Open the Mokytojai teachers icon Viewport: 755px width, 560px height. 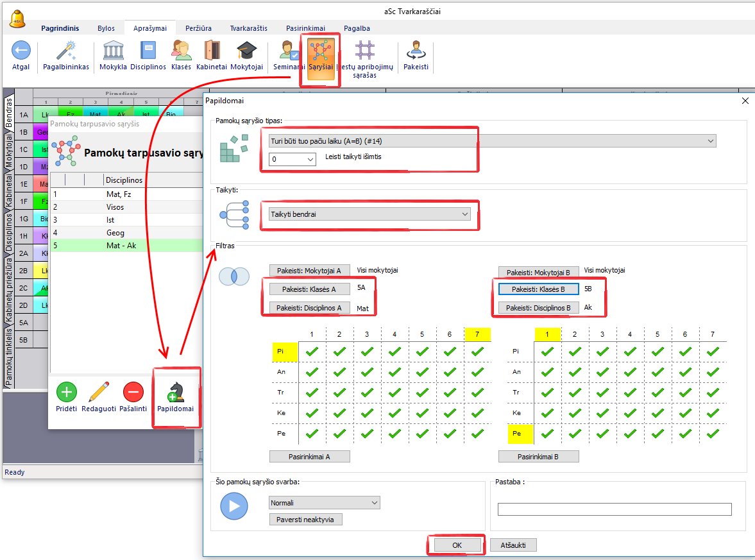[x=246, y=51]
